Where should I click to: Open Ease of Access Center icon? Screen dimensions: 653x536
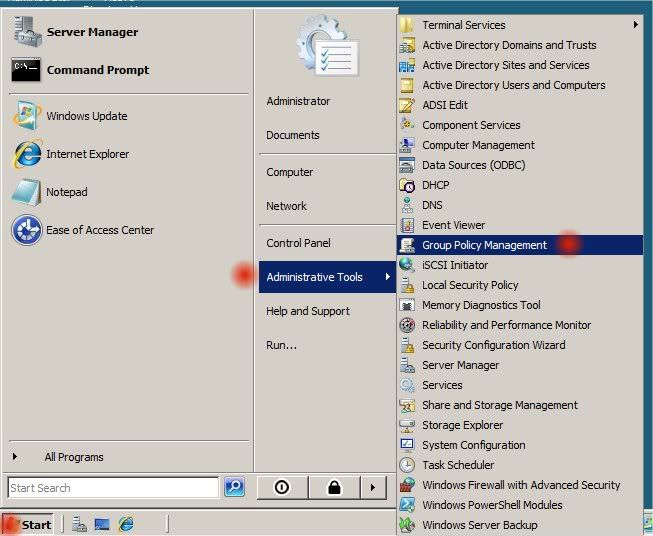[27, 230]
